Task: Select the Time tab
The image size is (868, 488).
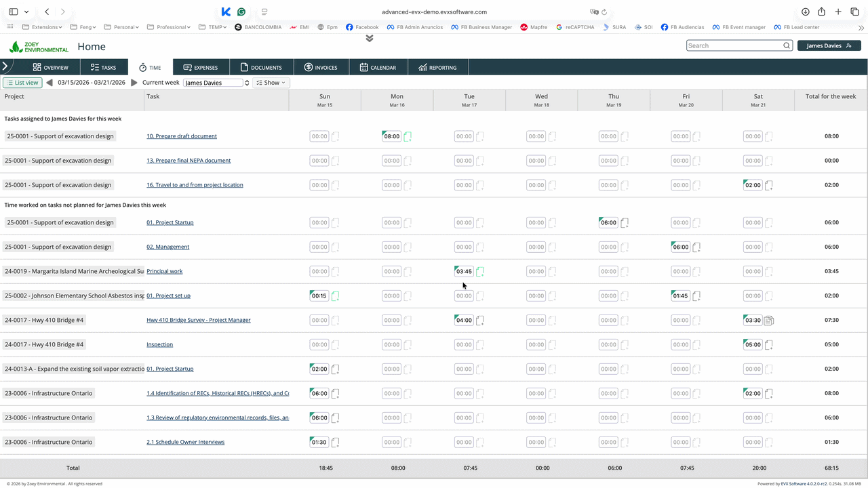Action: pyautogui.click(x=150, y=68)
